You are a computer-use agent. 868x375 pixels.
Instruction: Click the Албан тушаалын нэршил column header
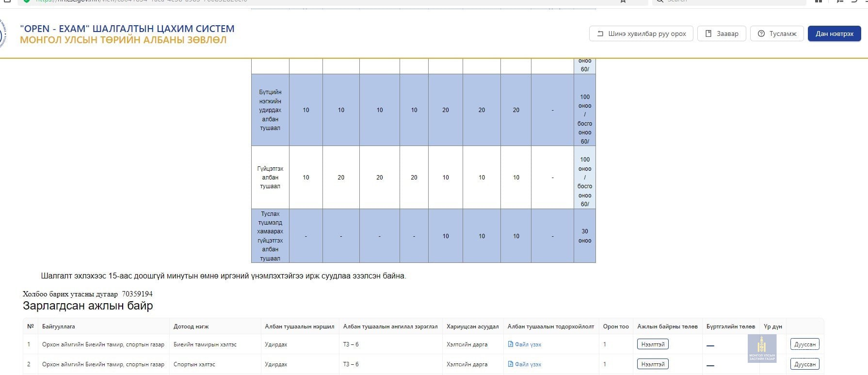299,326
